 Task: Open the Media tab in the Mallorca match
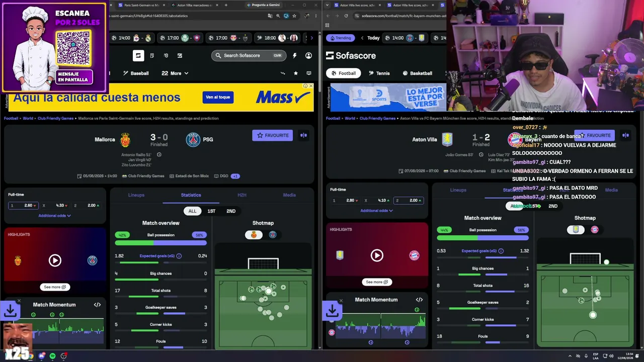point(289,195)
